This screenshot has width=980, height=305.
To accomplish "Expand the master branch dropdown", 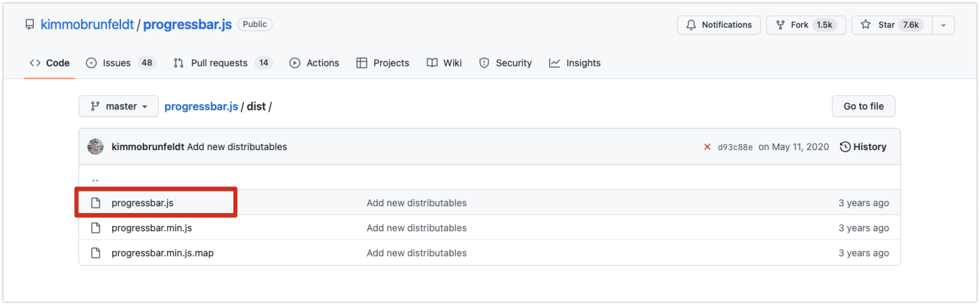I will [x=118, y=106].
